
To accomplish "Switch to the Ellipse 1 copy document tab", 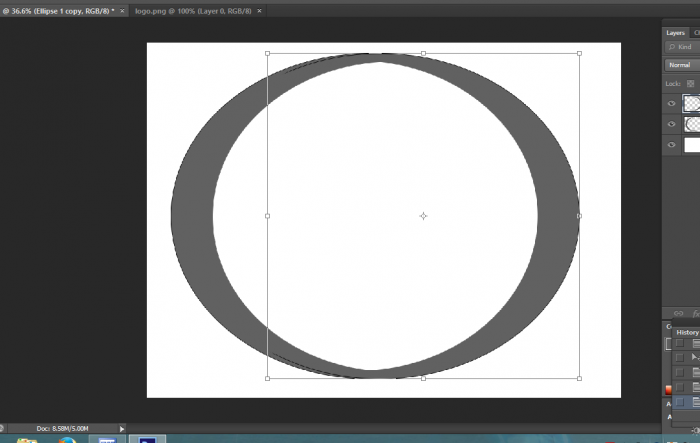I will pyautogui.click(x=58, y=11).
